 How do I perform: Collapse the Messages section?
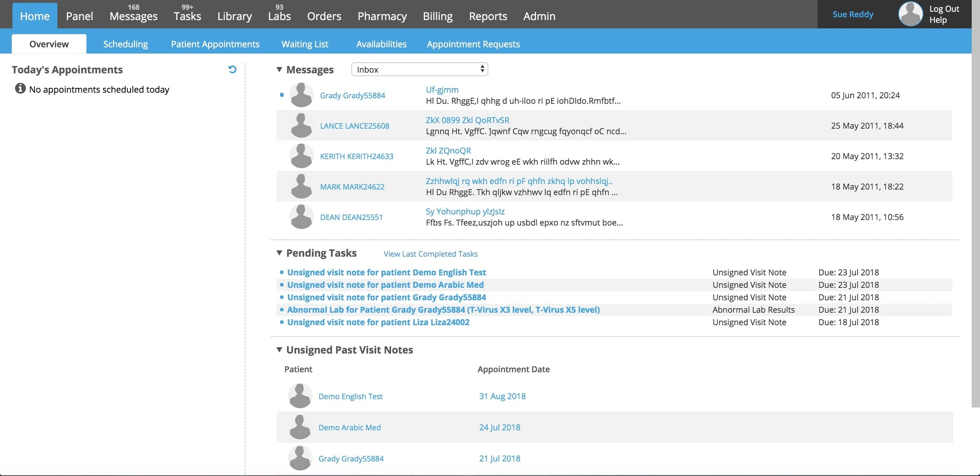(279, 69)
